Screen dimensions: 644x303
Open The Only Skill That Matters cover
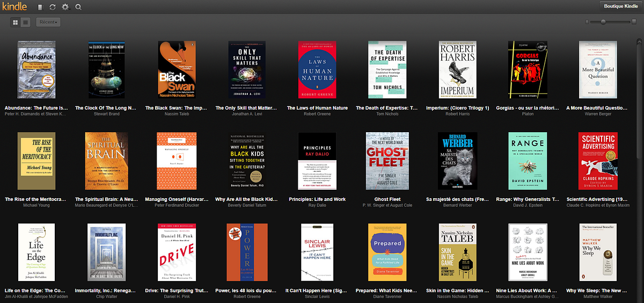pos(247,70)
